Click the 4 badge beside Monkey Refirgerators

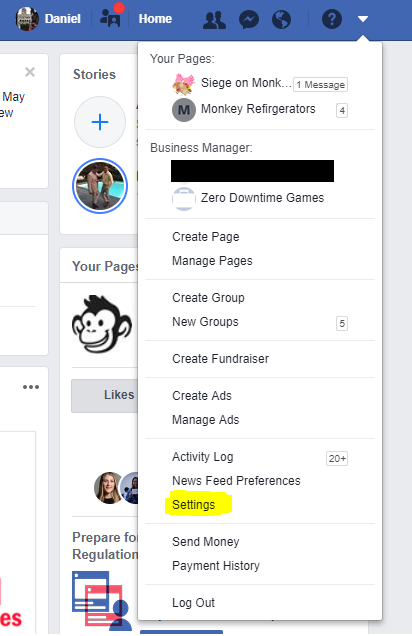point(342,110)
